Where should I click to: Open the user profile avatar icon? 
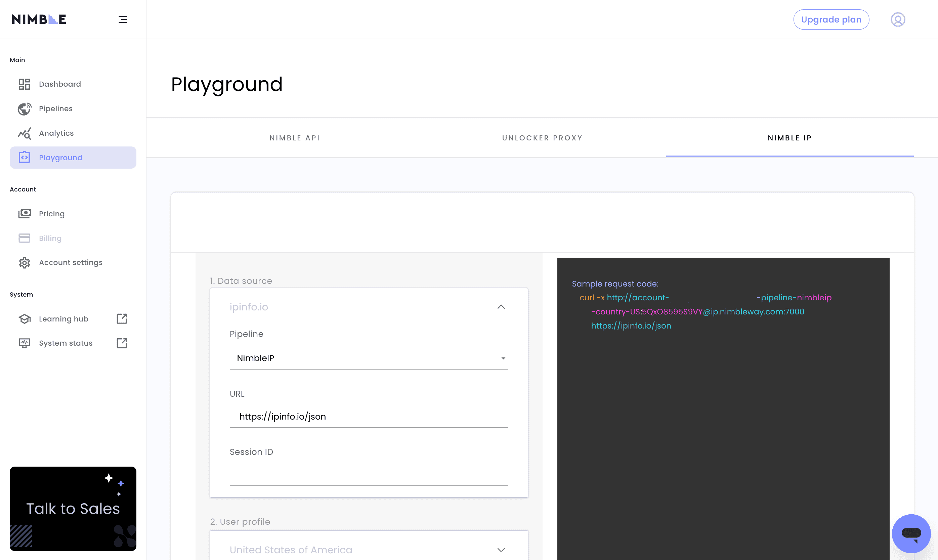[898, 19]
